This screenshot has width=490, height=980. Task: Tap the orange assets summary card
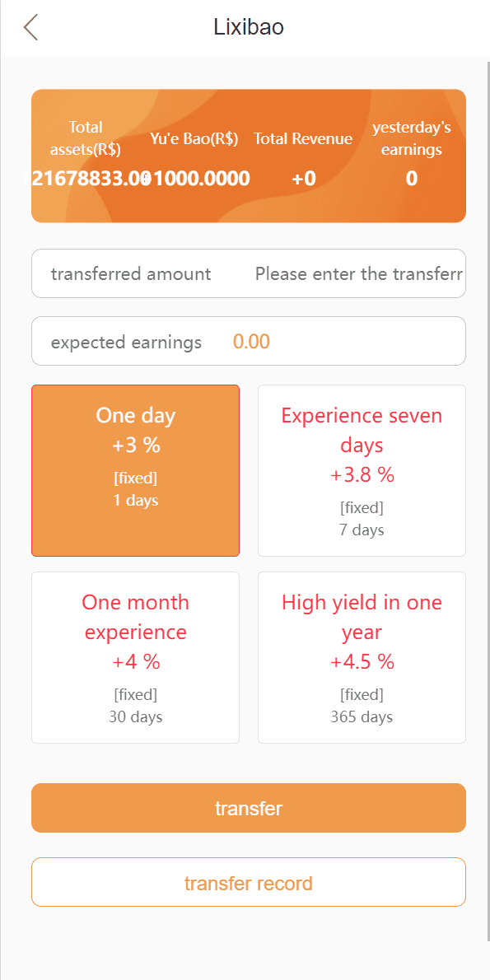click(x=249, y=156)
